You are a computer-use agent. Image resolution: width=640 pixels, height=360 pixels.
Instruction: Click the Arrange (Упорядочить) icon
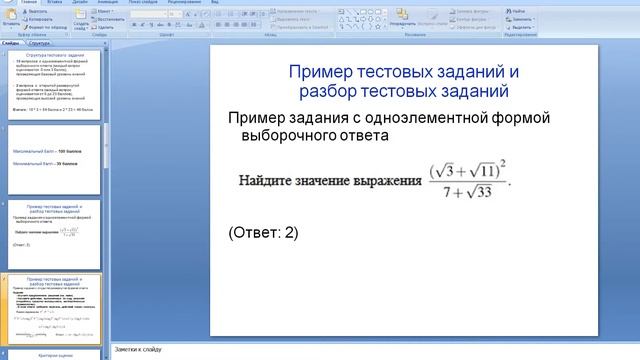pyautogui.click(x=402, y=15)
